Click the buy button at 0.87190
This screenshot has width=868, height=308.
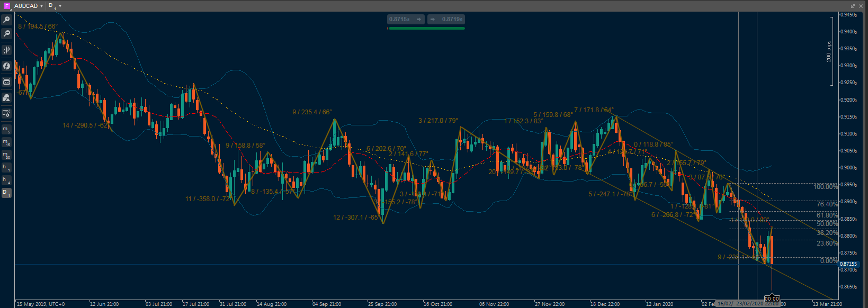pos(446,20)
